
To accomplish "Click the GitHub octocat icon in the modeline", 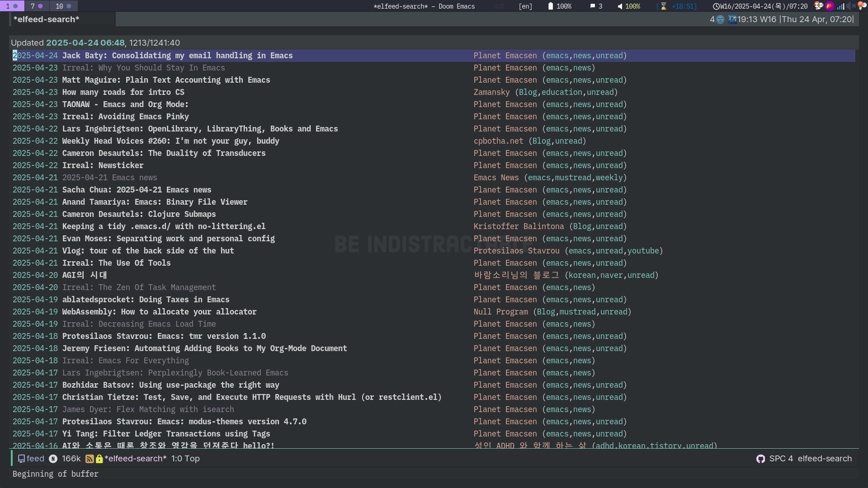I will [760, 459].
